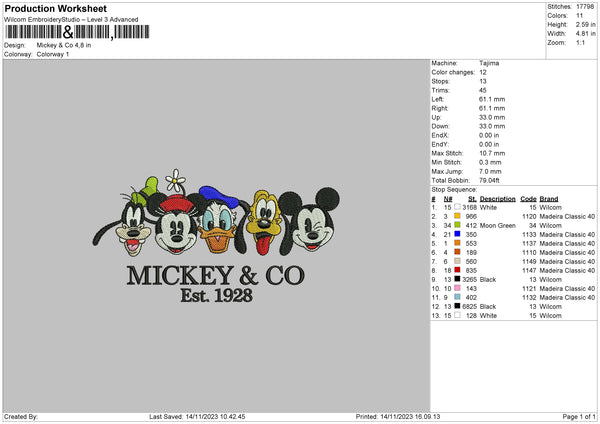The image size is (600, 424).
Task: Click the Left value 61.1 mm
Action: (492, 99)
